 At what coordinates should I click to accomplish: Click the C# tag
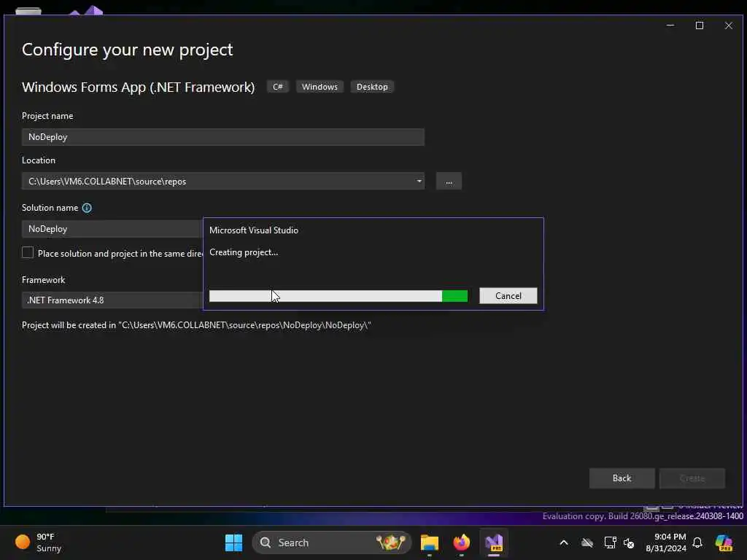pos(278,87)
